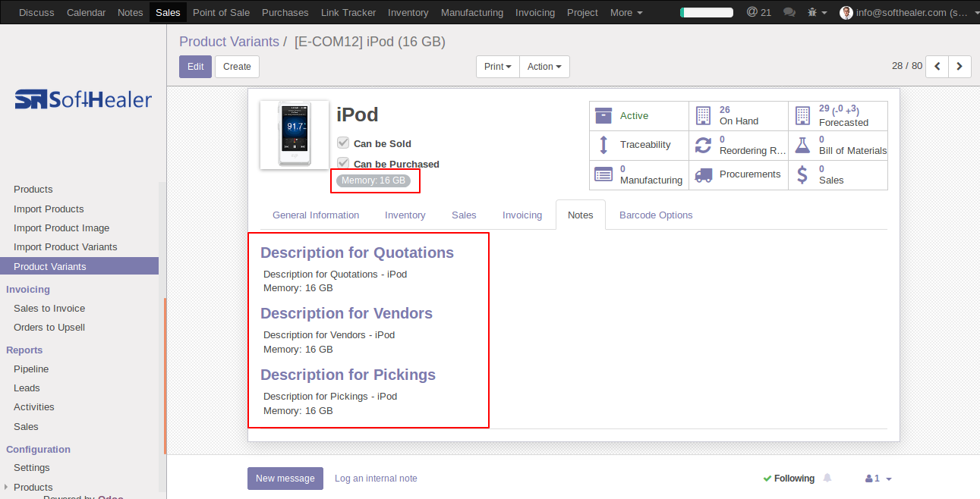This screenshot has height=499, width=980.
Task: Switch to Inventory tab
Action: click(405, 215)
